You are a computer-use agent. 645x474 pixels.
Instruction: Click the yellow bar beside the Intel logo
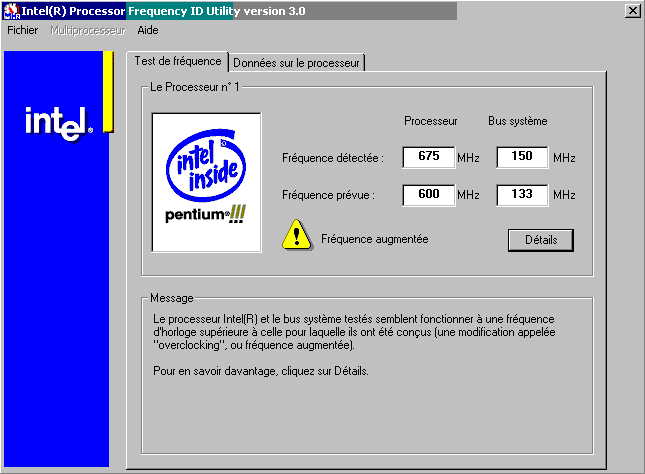(x=108, y=91)
